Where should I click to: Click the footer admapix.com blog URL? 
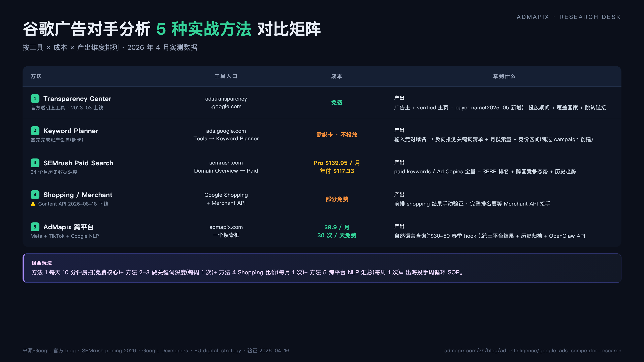click(533, 351)
